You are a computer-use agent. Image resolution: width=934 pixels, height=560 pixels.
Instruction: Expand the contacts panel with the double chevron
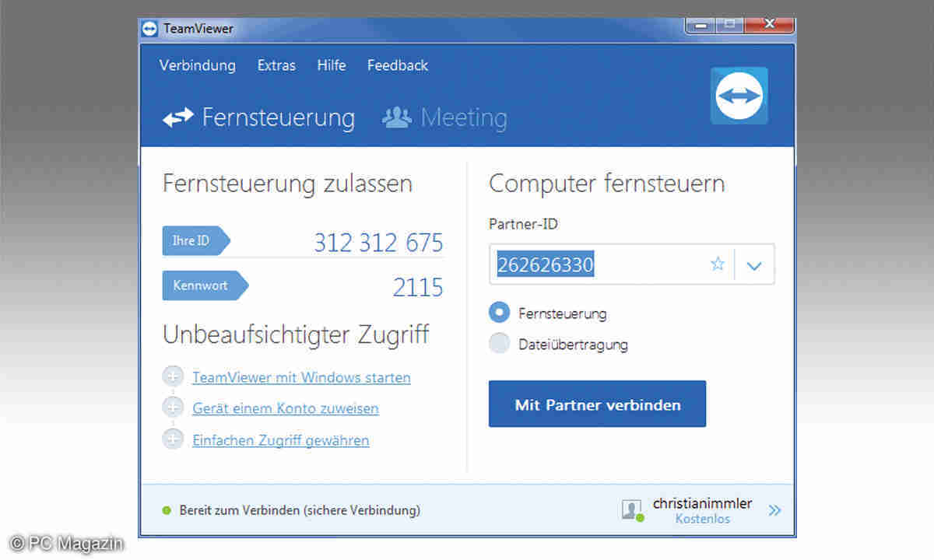point(774,510)
